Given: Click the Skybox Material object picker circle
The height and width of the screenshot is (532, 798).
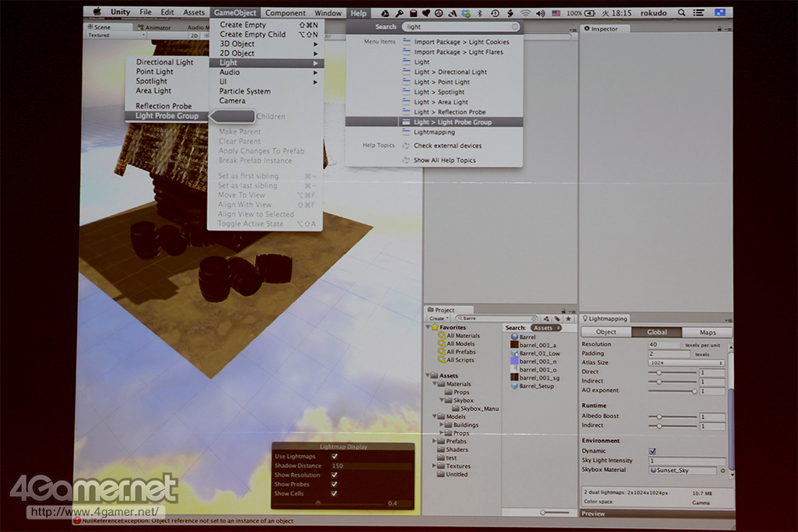Looking at the screenshot, I should [x=722, y=470].
